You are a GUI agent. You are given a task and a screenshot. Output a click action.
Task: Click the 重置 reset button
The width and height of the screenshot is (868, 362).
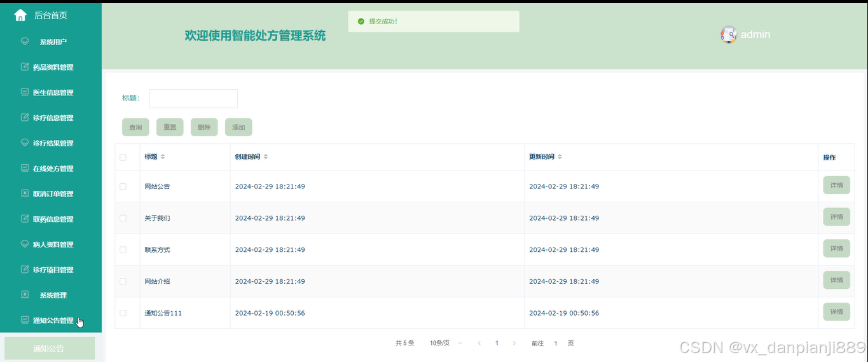pos(170,127)
